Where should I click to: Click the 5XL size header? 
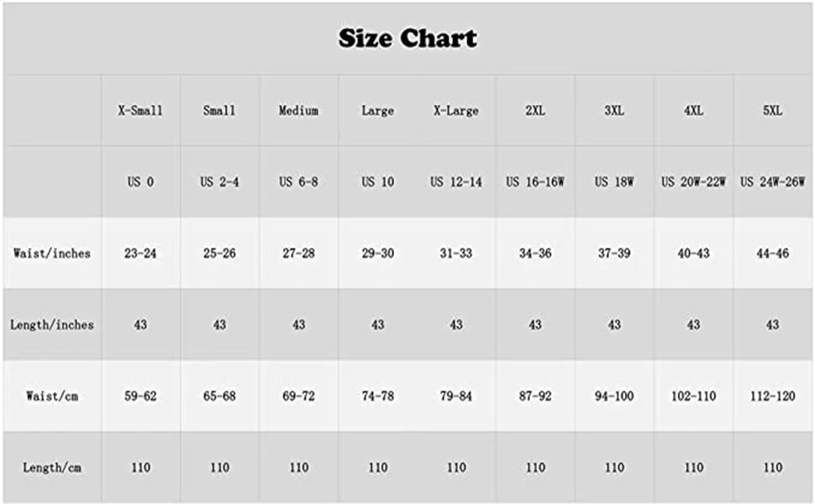[772, 111]
